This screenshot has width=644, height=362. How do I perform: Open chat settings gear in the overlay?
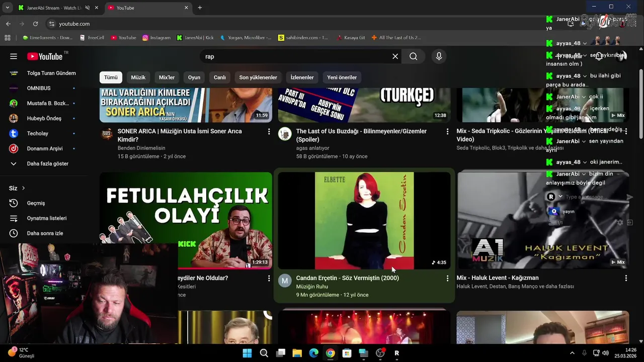620,222
